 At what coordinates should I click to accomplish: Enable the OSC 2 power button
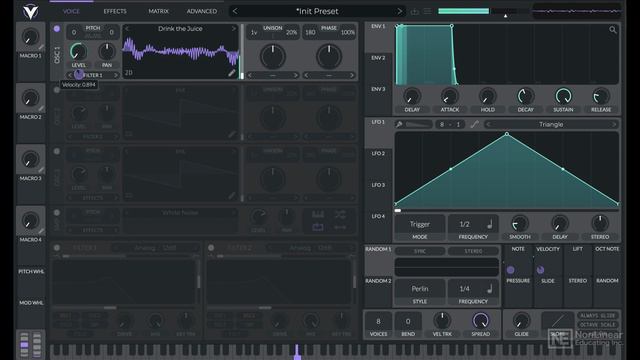(57, 90)
